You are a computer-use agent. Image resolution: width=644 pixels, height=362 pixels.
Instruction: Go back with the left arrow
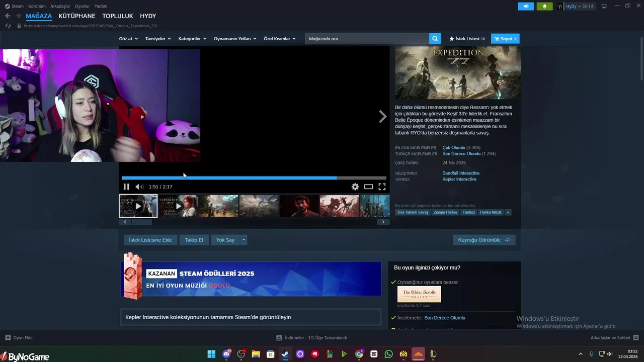click(8, 16)
